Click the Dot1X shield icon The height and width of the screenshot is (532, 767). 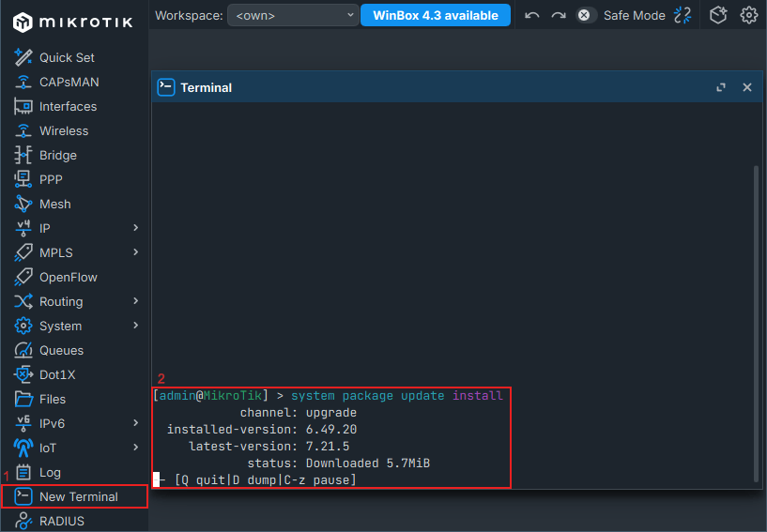23,374
